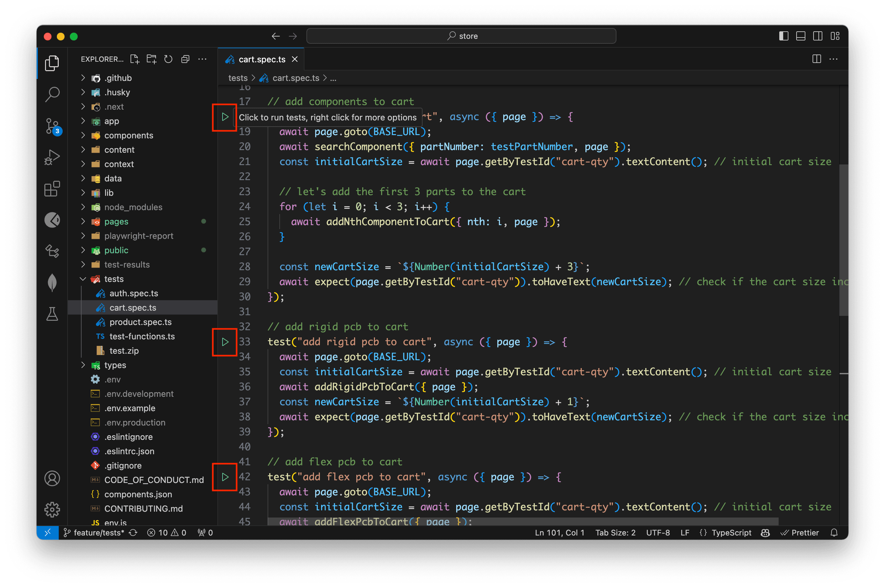
Task: Open the Testing flask view
Action: [52, 314]
